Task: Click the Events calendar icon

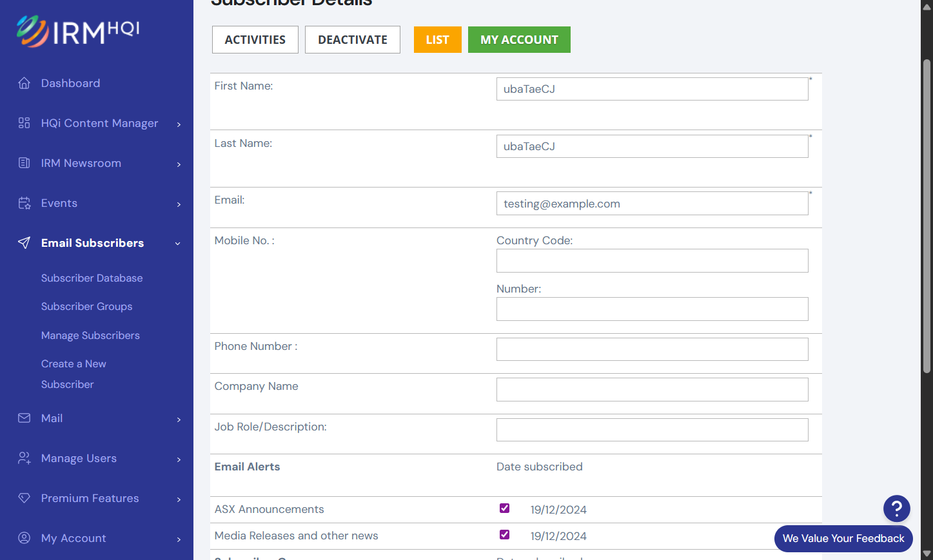Action: [x=25, y=203]
